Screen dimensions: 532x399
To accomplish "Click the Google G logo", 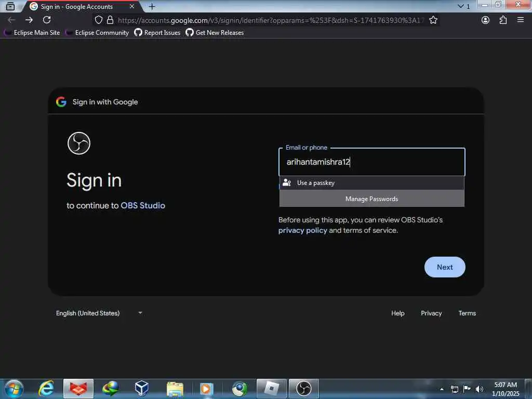I will 61,102.
